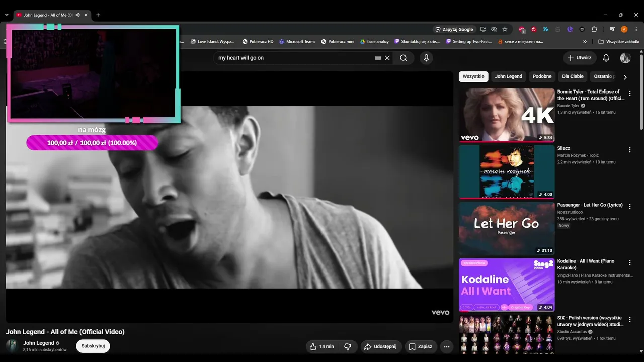Select the Podobne filter chip
This screenshot has height=362, width=644.
(x=542, y=76)
